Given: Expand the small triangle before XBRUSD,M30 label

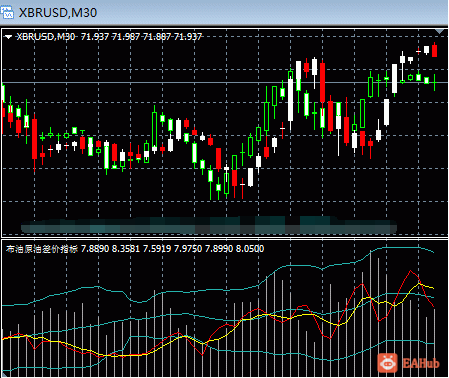Looking at the screenshot, I should click(x=8, y=37).
